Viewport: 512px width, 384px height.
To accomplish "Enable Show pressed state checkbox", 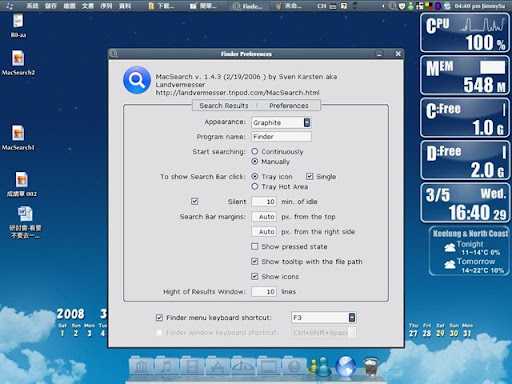I will pos(255,246).
